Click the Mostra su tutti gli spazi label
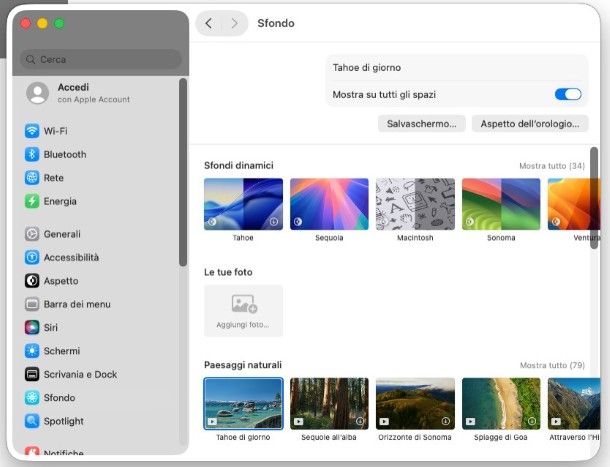This screenshot has width=610, height=467. 384,95
